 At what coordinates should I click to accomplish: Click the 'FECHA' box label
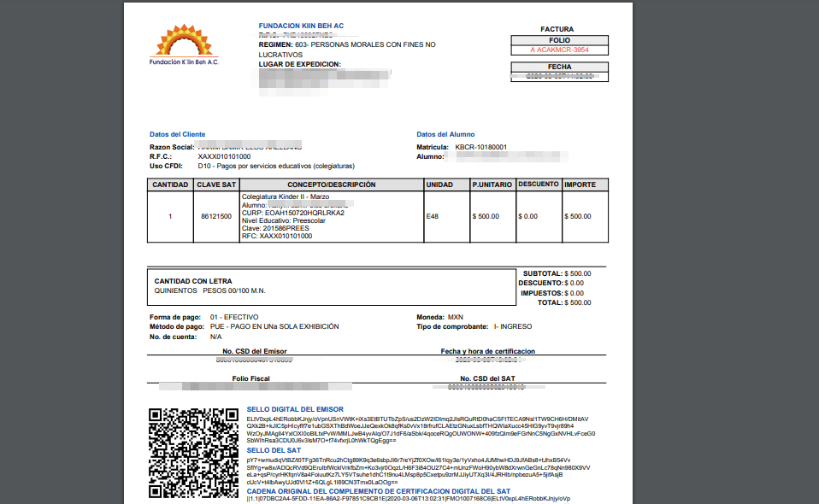(559, 67)
